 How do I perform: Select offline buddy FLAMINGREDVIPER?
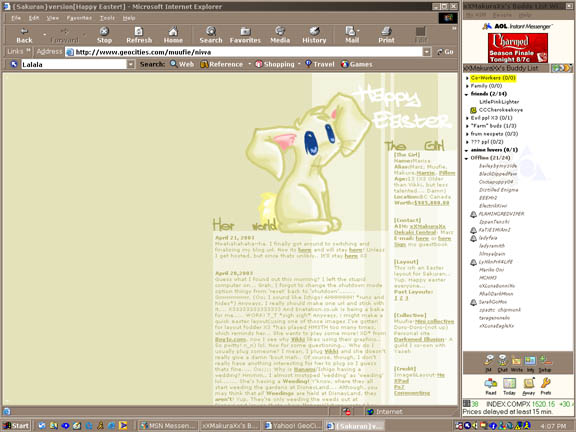tap(501, 214)
